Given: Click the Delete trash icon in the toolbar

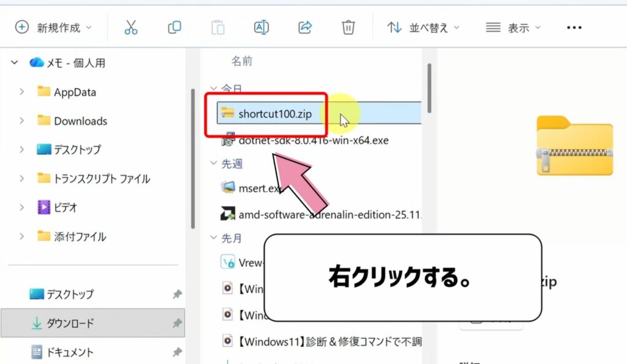Looking at the screenshot, I should click(x=348, y=27).
